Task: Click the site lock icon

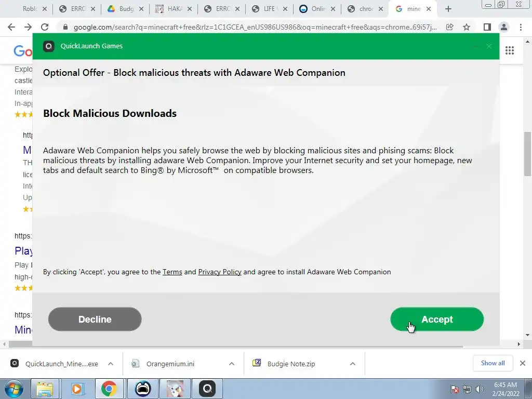Action: (x=65, y=27)
